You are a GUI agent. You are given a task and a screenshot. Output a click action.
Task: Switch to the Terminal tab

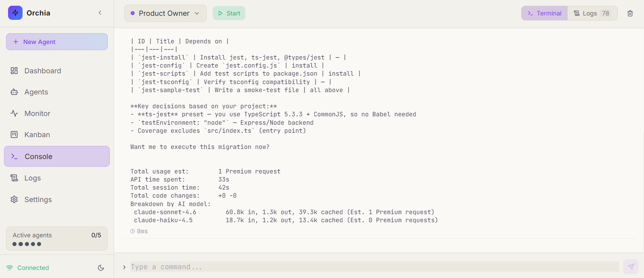click(x=544, y=13)
